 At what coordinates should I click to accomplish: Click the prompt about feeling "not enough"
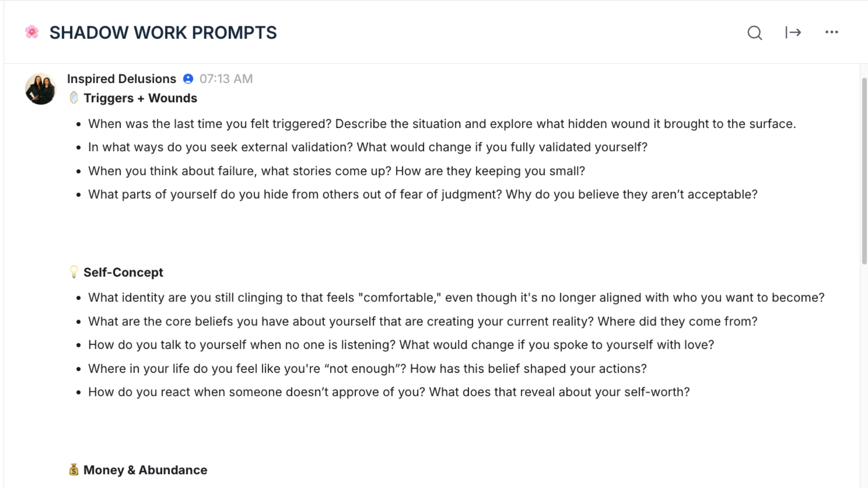(x=367, y=369)
